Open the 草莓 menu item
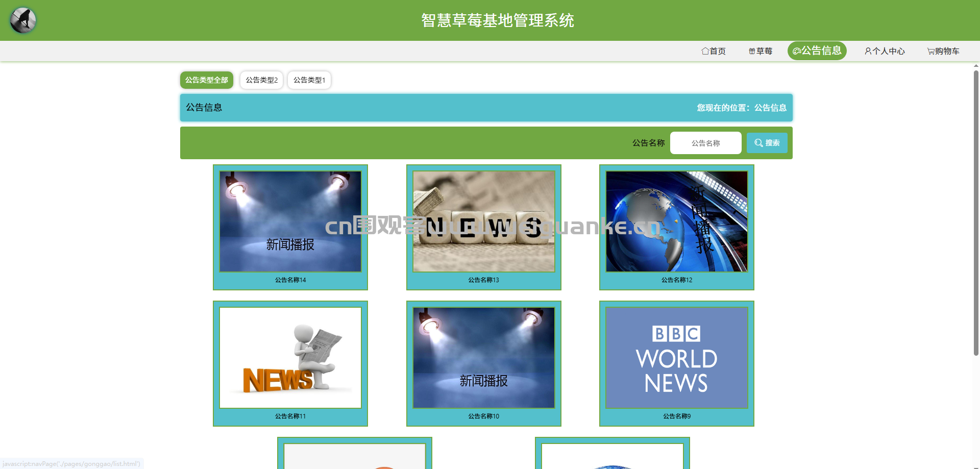The height and width of the screenshot is (469, 980). [x=761, y=51]
